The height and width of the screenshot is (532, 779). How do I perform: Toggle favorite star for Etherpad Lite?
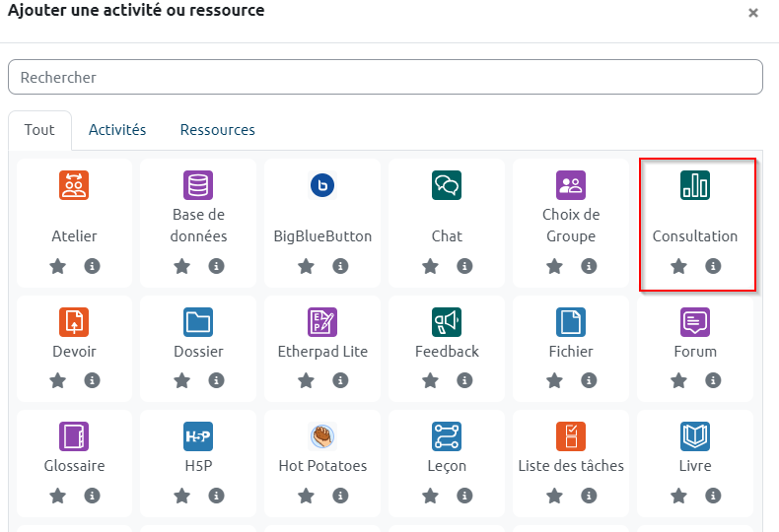[x=306, y=380]
